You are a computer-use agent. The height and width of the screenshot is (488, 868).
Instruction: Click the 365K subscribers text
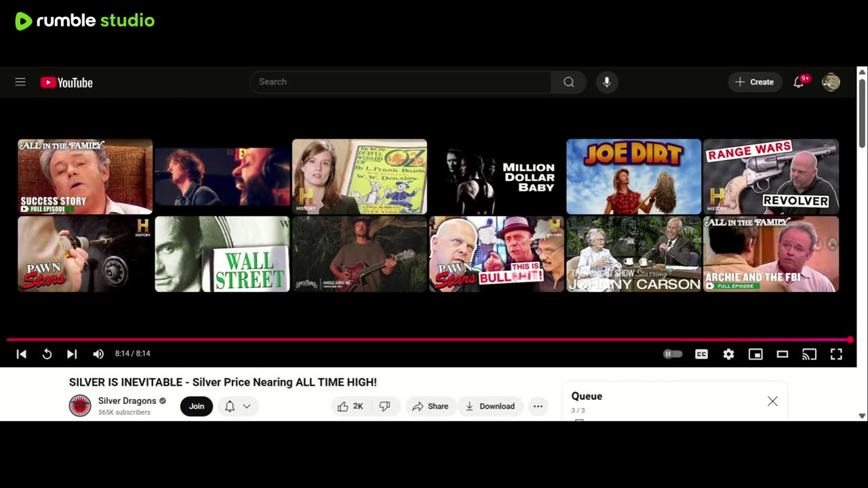(x=124, y=412)
